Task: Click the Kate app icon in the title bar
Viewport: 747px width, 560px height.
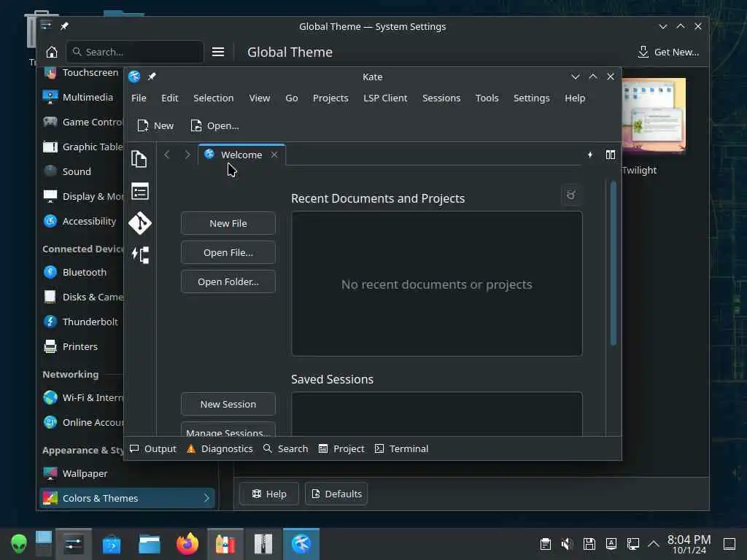Action: tap(134, 77)
